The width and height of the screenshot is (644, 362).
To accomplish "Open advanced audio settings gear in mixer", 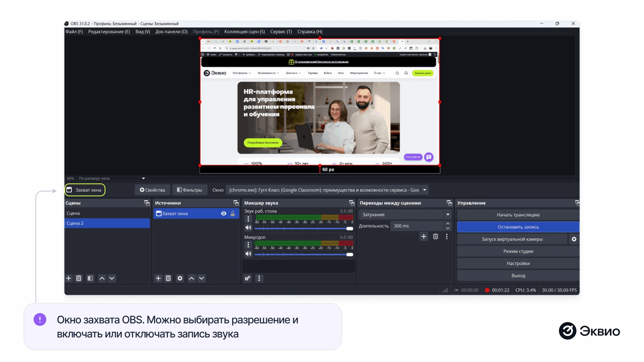I will [248, 278].
